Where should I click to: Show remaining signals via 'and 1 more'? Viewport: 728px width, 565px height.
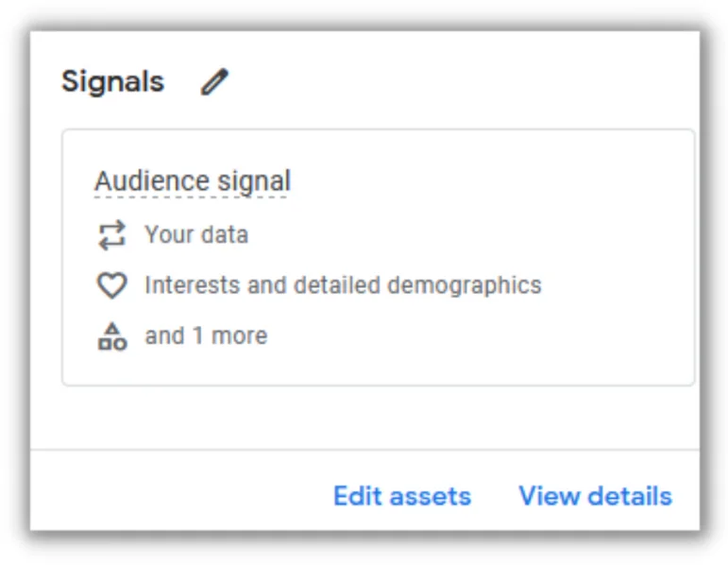click(x=206, y=335)
